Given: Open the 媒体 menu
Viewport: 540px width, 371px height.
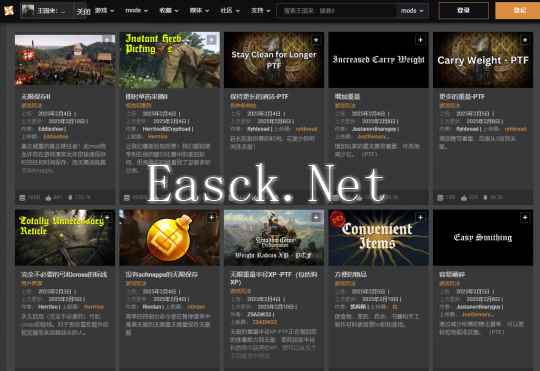Looking at the screenshot, I should 199,11.
